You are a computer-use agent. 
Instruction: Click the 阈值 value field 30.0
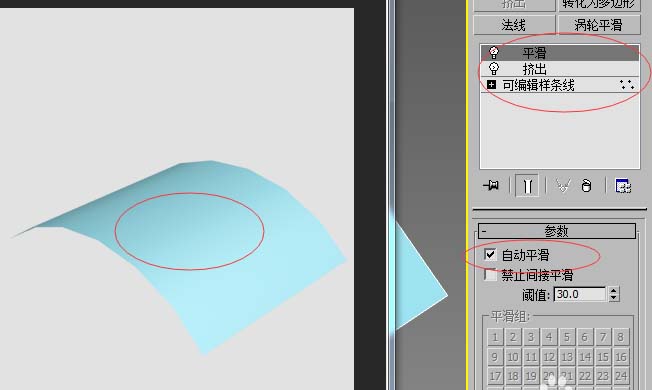580,294
